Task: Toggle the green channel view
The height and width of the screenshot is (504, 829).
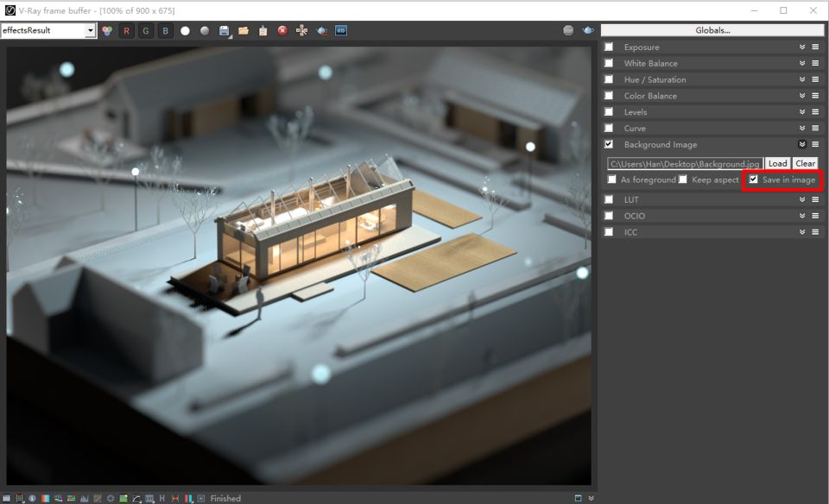Action: coord(146,31)
